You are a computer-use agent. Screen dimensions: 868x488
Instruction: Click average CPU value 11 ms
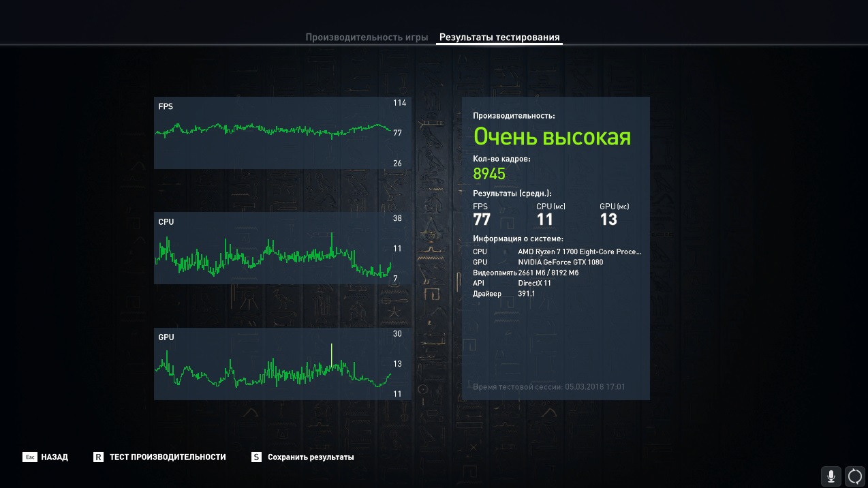pos(544,219)
